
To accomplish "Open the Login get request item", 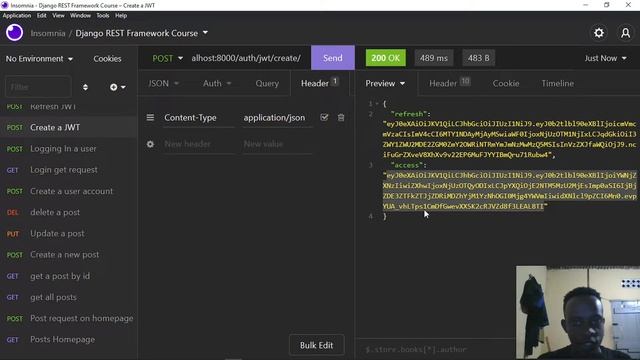I will (x=69, y=170).
